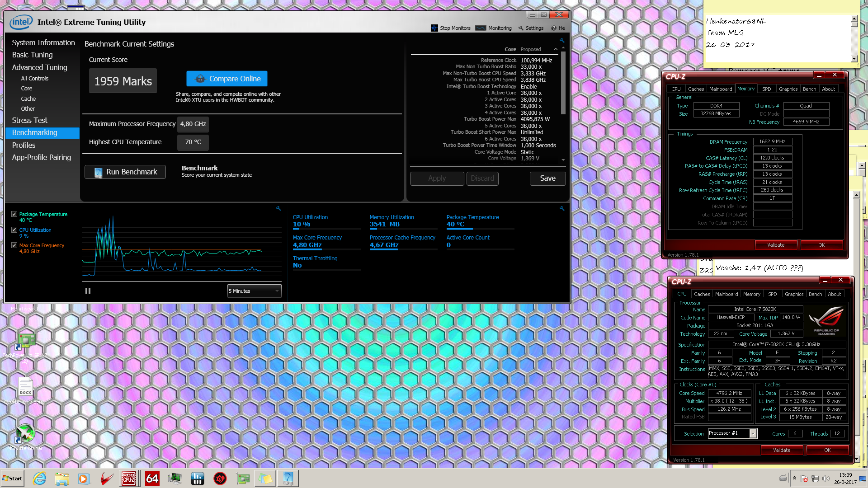Image resolution: width=868 pixels, height=488 pixels.
Task: Select the Geekbench 3 Serial docx file
Action: [25, 390]
